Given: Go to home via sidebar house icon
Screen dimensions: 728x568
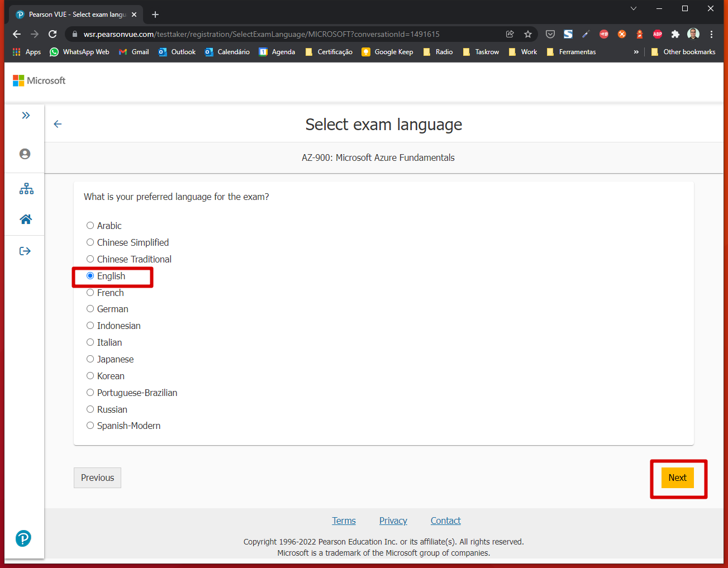Looking at the screenshot, I should (x=26, y=219).
